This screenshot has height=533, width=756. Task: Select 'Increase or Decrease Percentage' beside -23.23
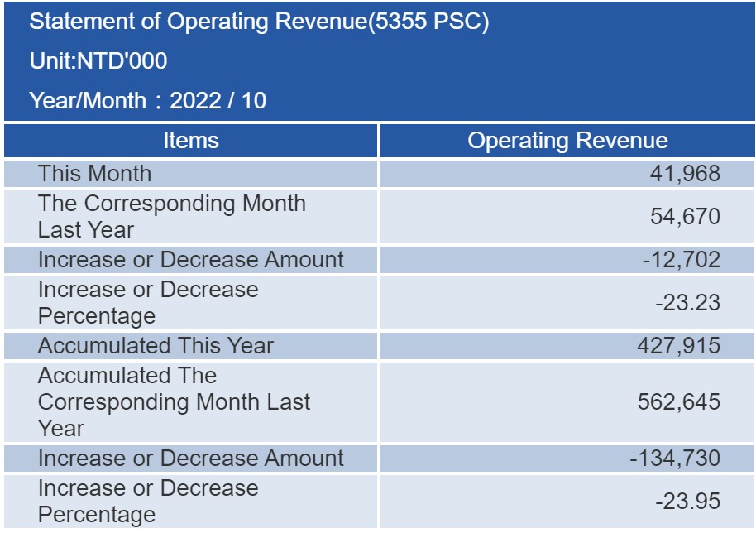pyautogui.click(x=148, y=303)
